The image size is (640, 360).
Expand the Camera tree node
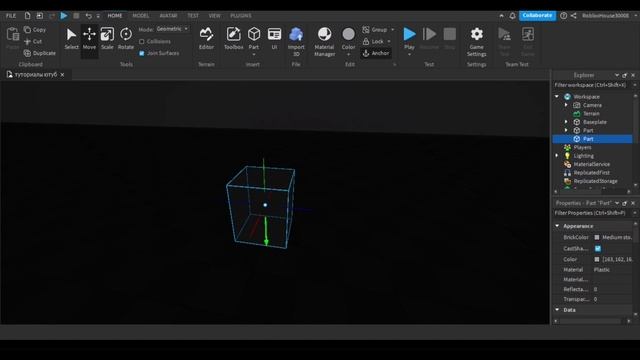coord(566,105)
